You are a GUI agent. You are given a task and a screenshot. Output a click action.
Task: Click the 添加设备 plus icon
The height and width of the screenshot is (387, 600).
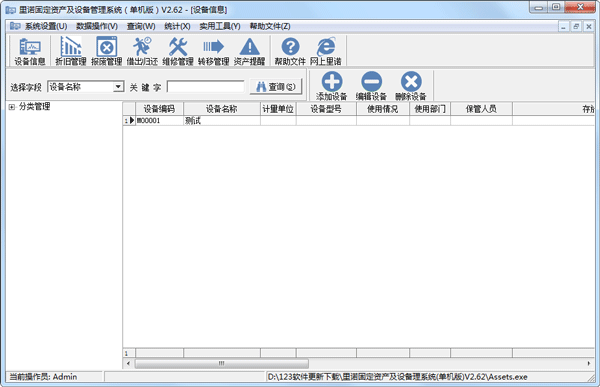coord(331,86)
